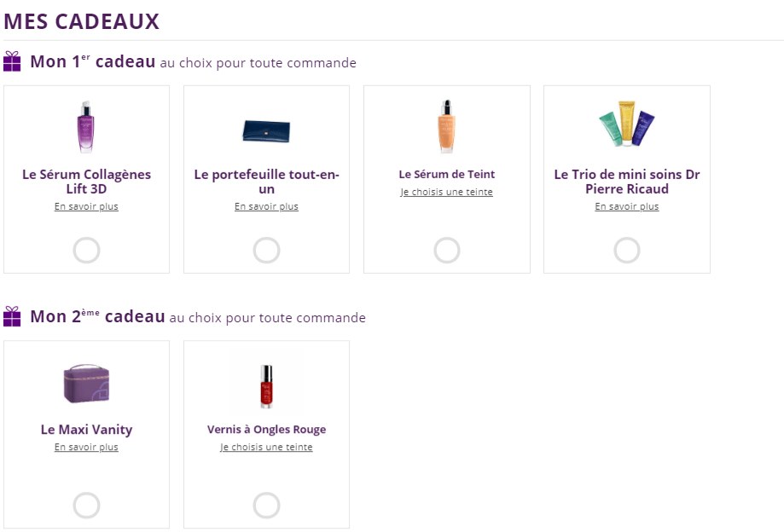Click 'En savoir plus' under Le Maxi Vanity
Image resolution: width=784 pixels, height=532 pixels.
[86, 447]
